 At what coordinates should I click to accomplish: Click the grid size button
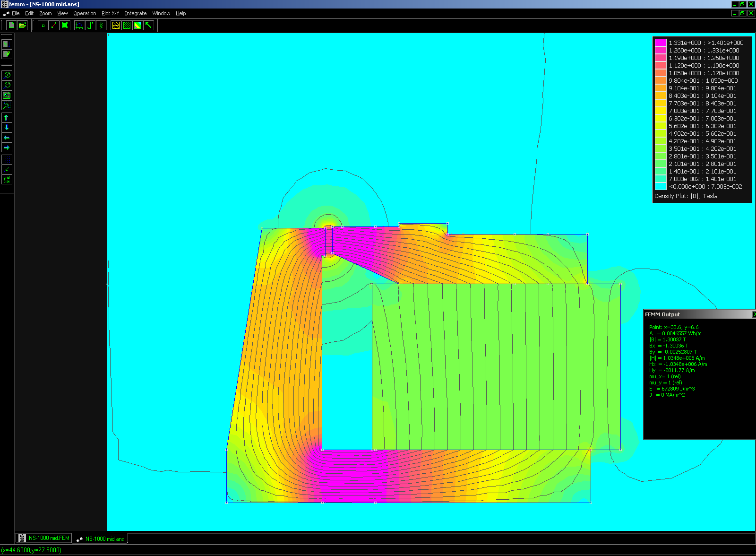coord(7,180)
